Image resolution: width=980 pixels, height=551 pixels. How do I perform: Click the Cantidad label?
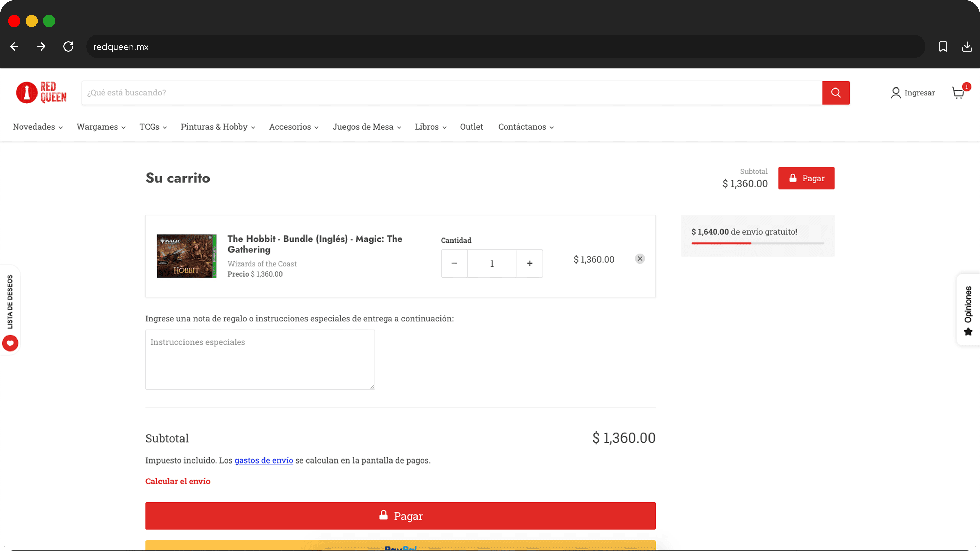click(456, 240)
